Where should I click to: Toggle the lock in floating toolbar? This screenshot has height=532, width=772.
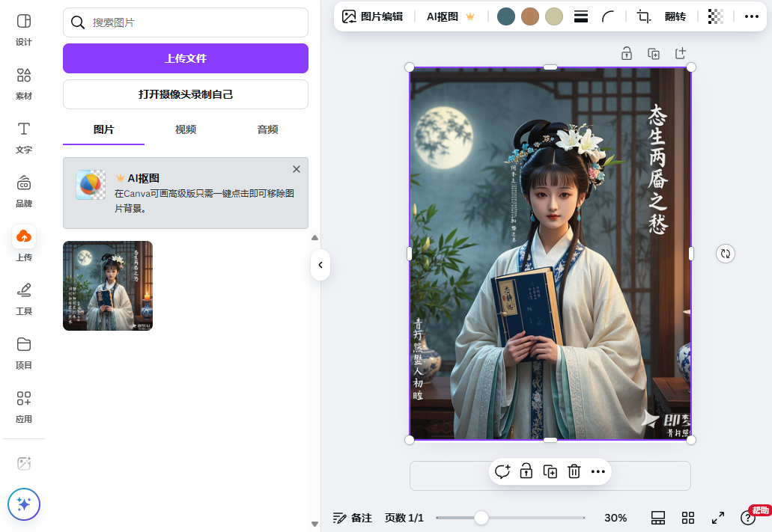pyautogui.click(x=526, y=471)
